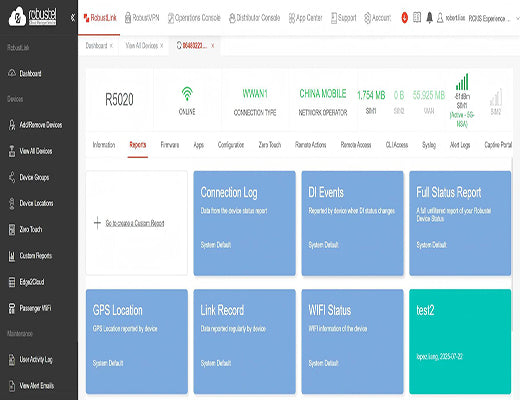The image size is (520, 400).
Task: Switch to the Information tab
Action: pyautogui.click(x=104, y=145)
